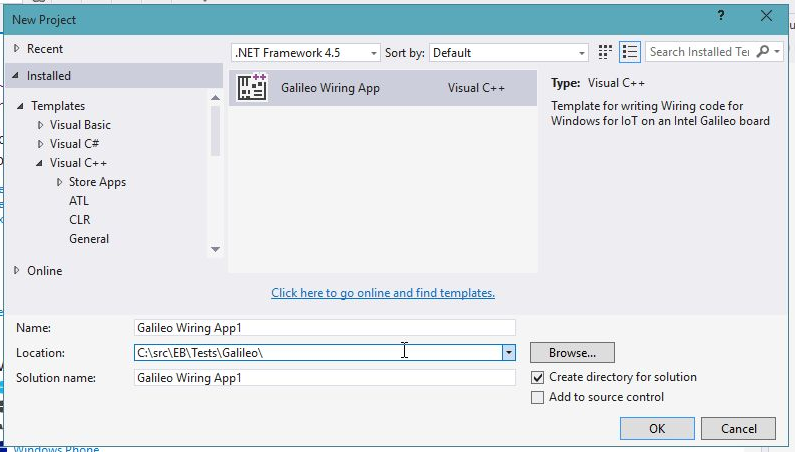Click the Browse... button
The image size is (795, 452).
572,352
